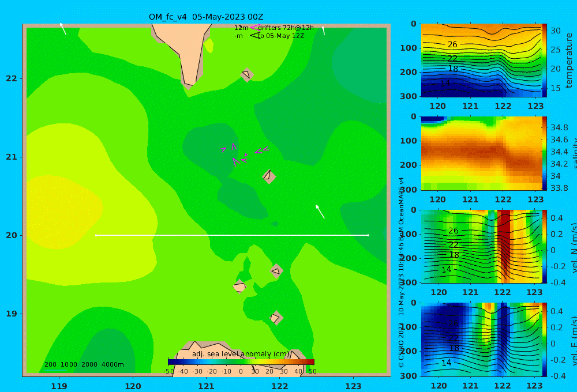Click the 'adj. sea level anomaly (cm)' label
The width and height of the screenshot is (577, 392).
click(241, 354)
